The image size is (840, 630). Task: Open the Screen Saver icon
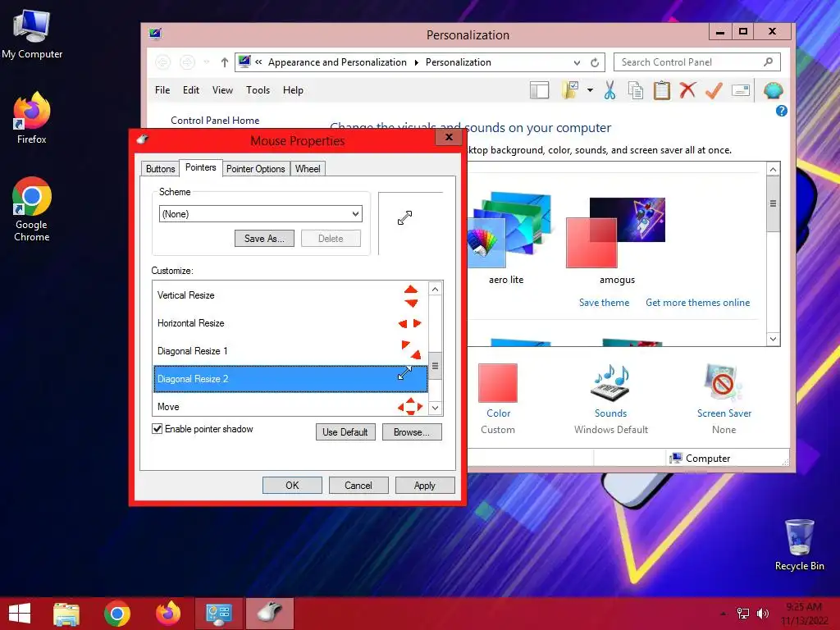(724, 382)
